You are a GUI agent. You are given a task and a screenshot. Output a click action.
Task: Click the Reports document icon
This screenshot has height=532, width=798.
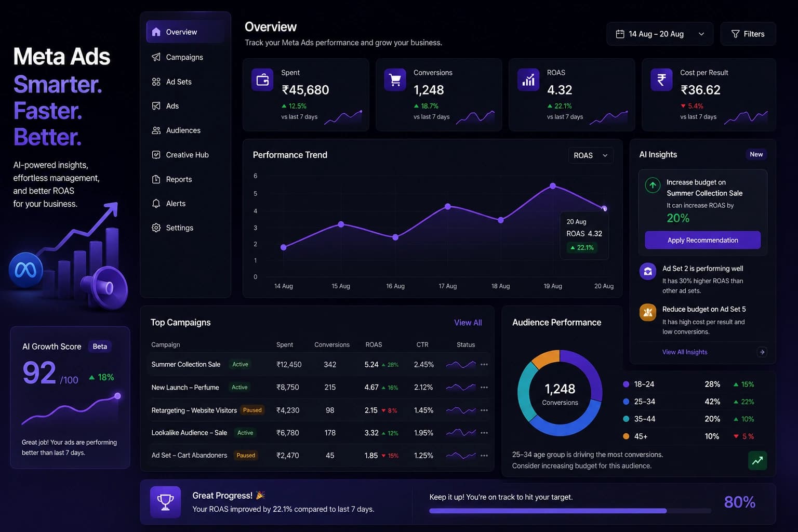pos(156,179)
